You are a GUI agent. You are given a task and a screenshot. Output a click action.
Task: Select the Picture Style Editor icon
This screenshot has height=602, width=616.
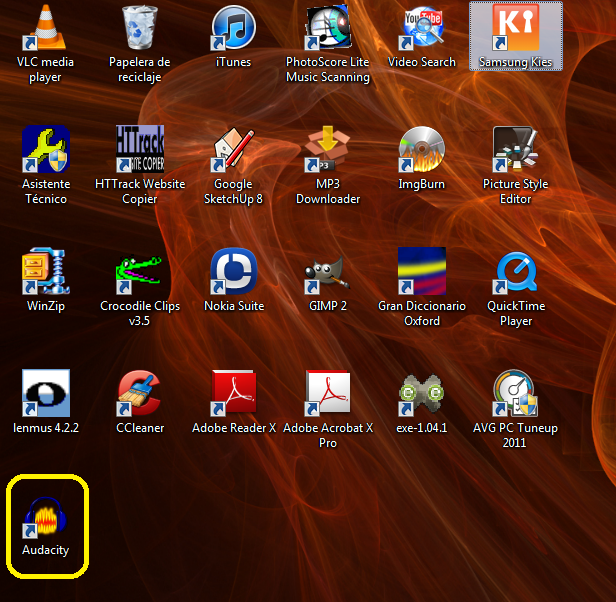pos(516,150)
